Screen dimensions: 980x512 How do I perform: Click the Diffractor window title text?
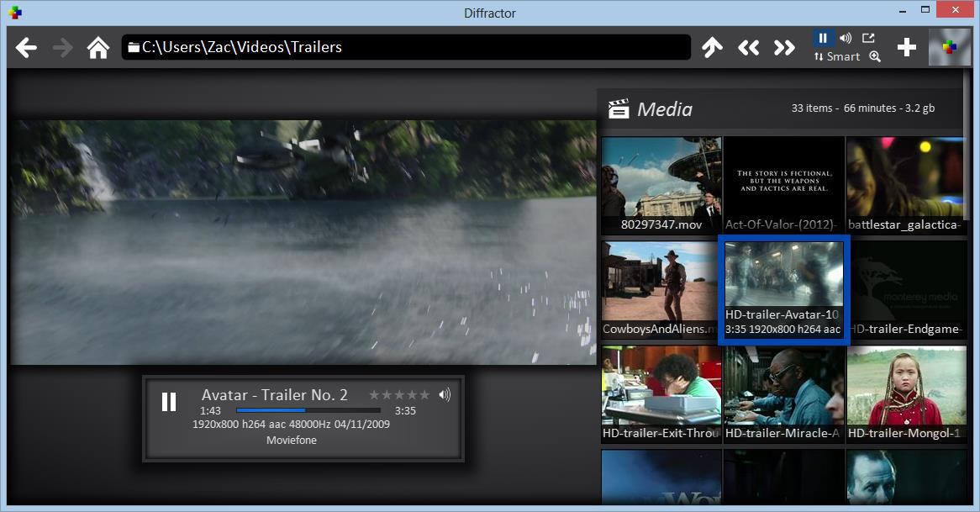(x=490, y=13)
